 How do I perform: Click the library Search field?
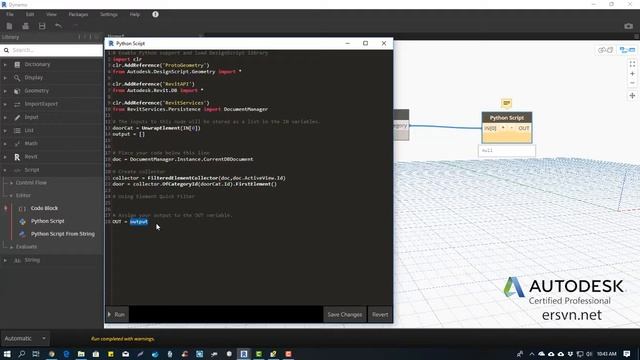51,50
